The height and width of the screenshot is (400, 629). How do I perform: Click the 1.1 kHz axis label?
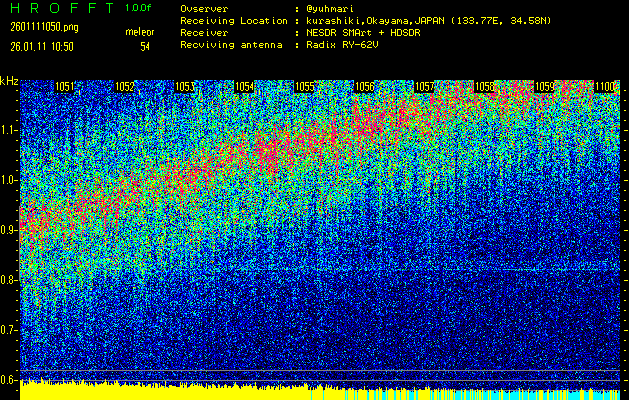9,130
